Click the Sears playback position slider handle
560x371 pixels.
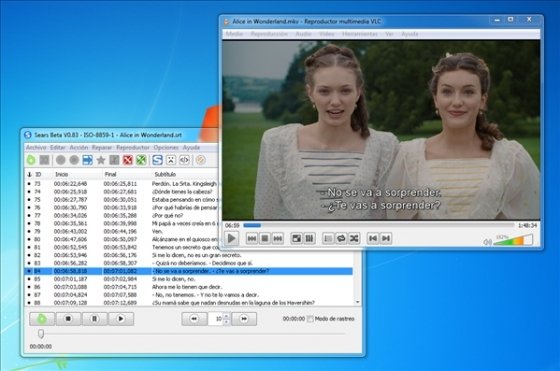[41, 334]
